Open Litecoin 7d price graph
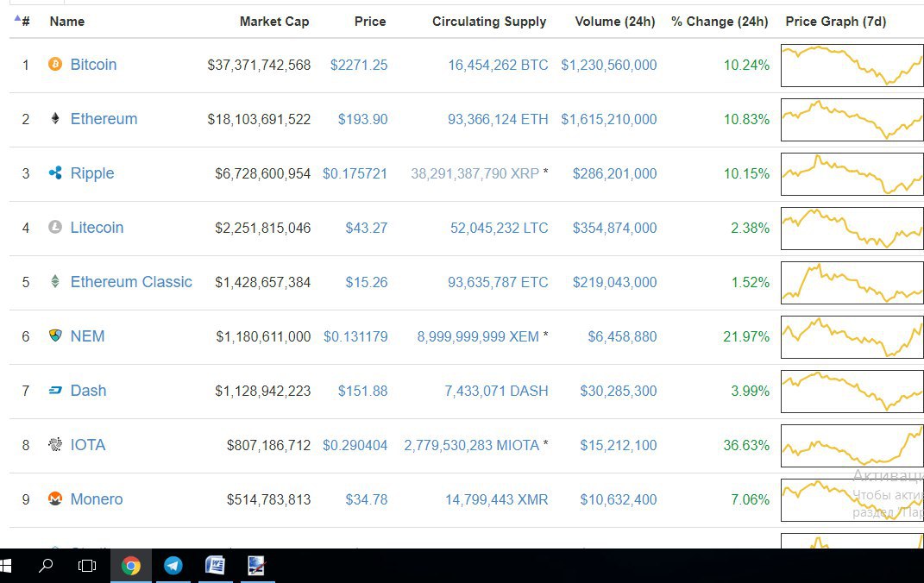Viewport: 924px width, 583px height. (852, 229)
